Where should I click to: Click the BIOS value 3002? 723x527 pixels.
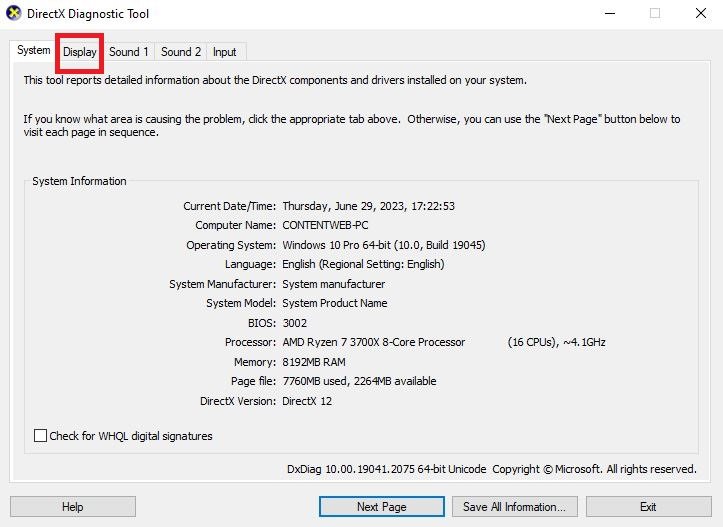click(x=294, y=323)
